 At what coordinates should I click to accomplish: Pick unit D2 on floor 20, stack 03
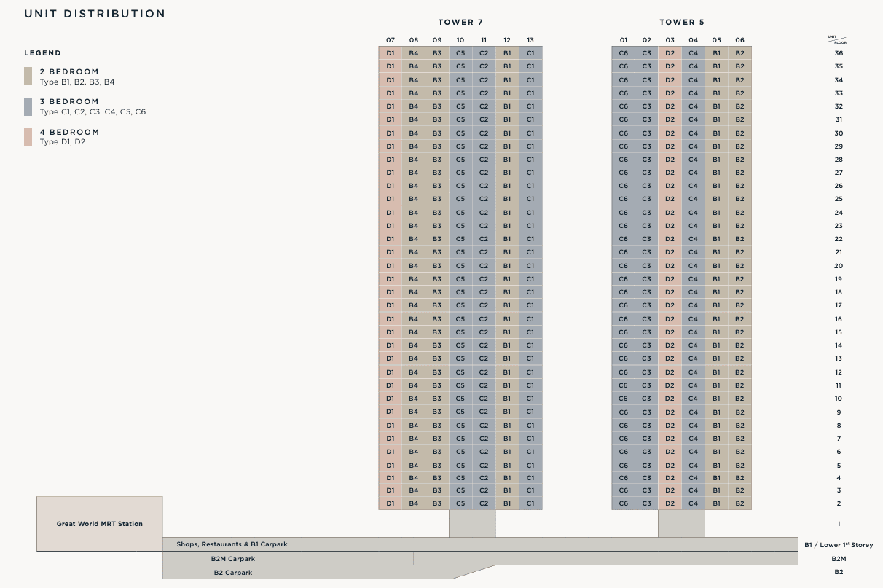(670, 266)
